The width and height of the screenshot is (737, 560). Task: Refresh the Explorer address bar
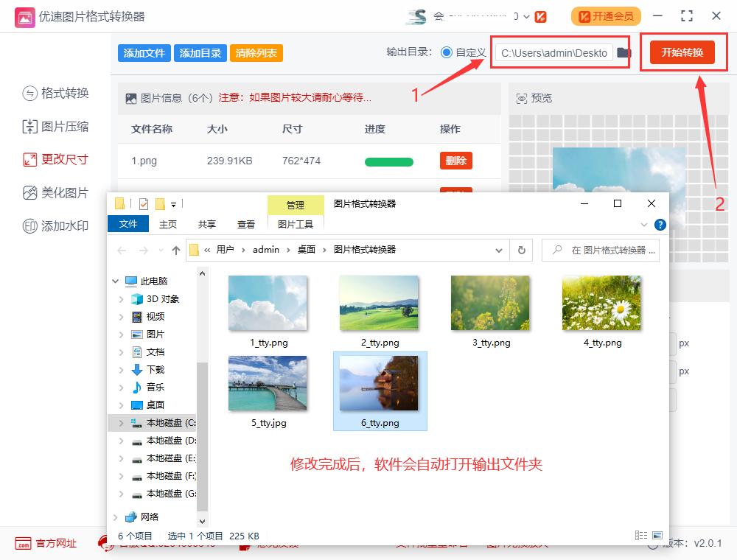tap(521, 250)
